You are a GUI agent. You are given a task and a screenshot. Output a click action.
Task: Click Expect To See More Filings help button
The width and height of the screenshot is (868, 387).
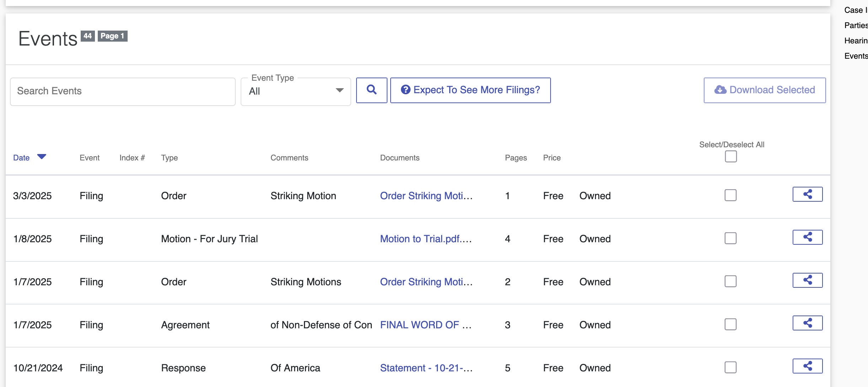coord(470,90)
